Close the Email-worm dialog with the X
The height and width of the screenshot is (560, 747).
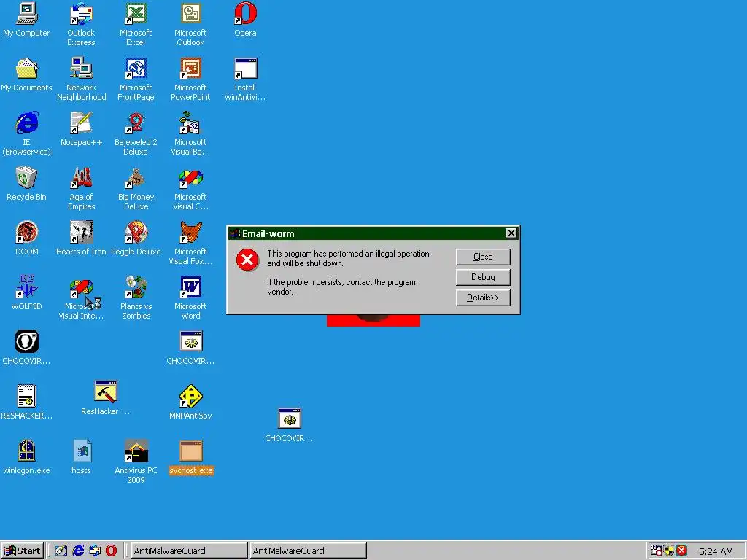tap(511, 233)
